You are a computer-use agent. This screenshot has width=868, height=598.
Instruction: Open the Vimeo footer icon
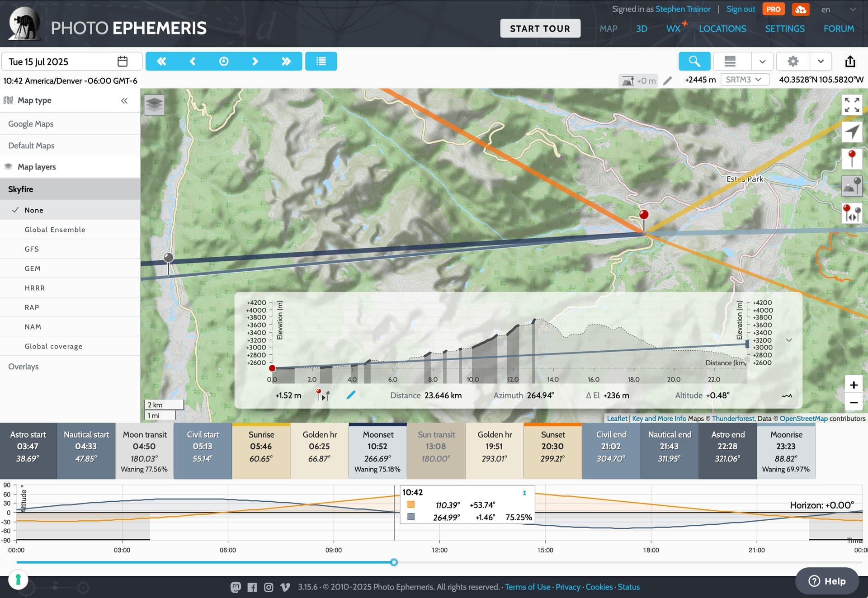coord(285,587)
